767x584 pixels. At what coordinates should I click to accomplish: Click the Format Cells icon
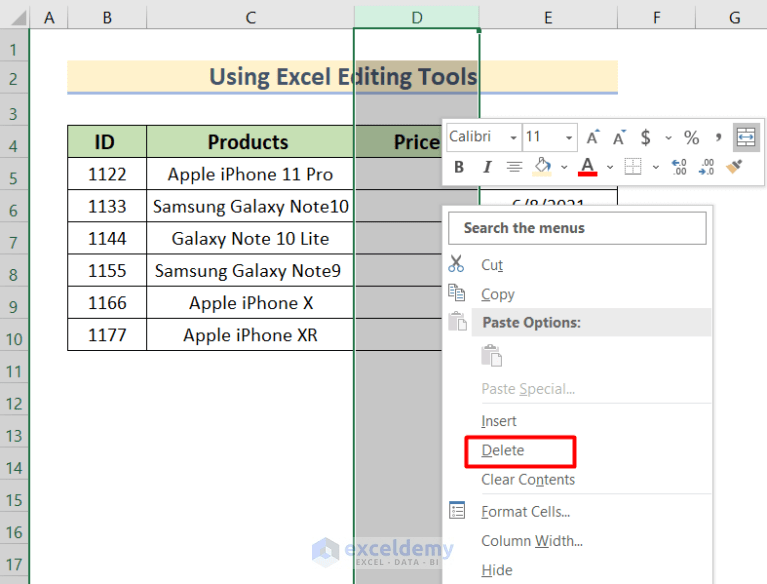pos(457,511)
